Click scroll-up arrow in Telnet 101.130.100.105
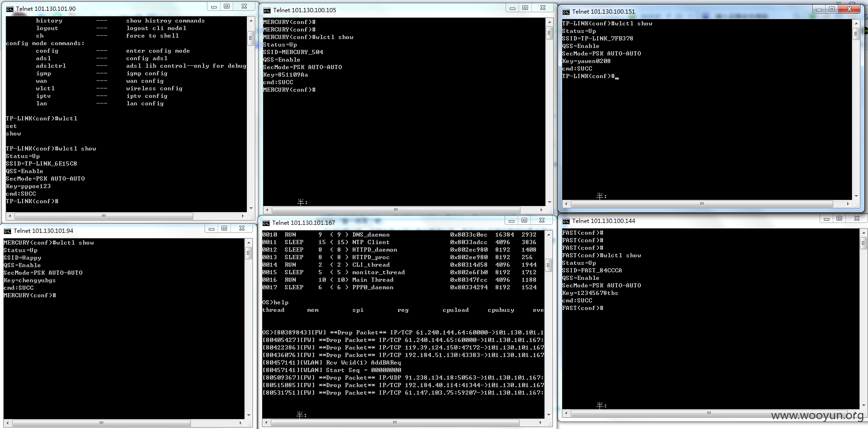This screenshot has height=429, width=868. pyautogui.click(x=549, y=22)
